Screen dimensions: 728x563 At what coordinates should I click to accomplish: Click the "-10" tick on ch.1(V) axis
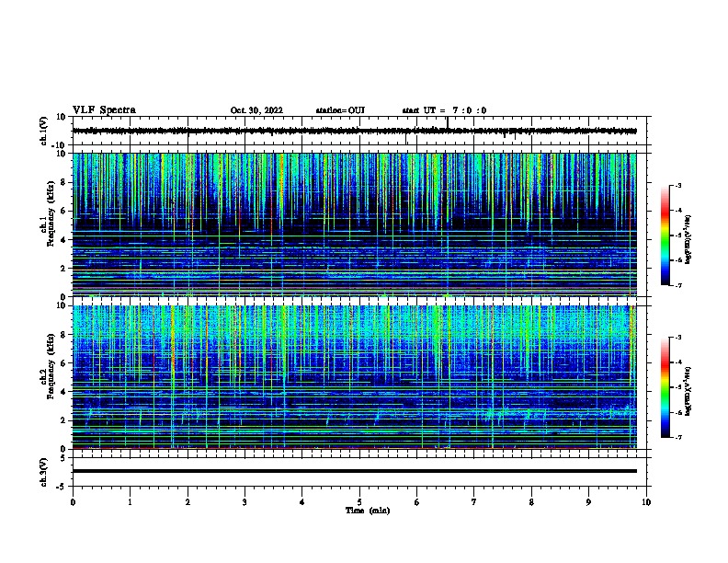(60, 145)
